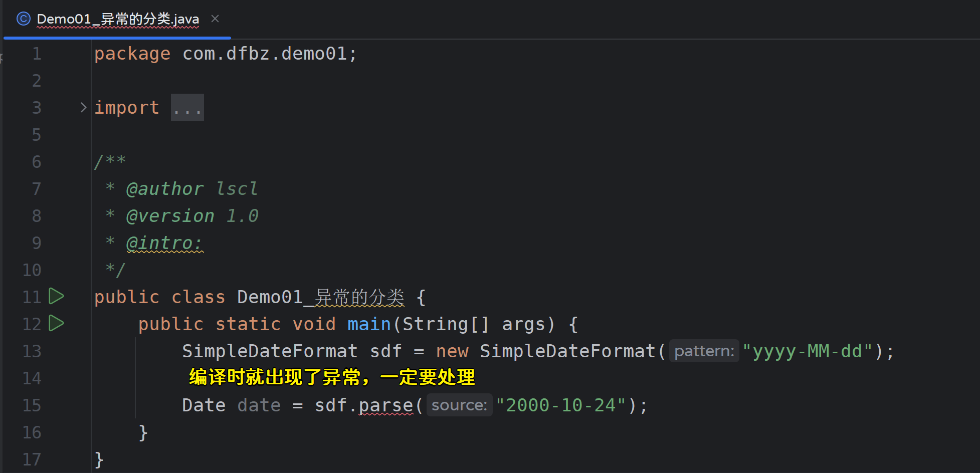Click the run arrow beside the class declaration
980x473 pixels.
pos(56,297)
